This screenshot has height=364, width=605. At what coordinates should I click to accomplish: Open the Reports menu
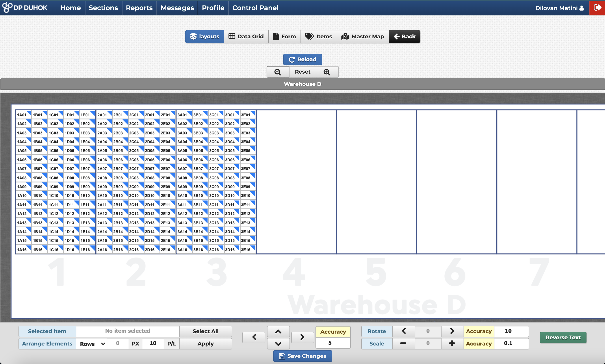click(x=139, y=8)
